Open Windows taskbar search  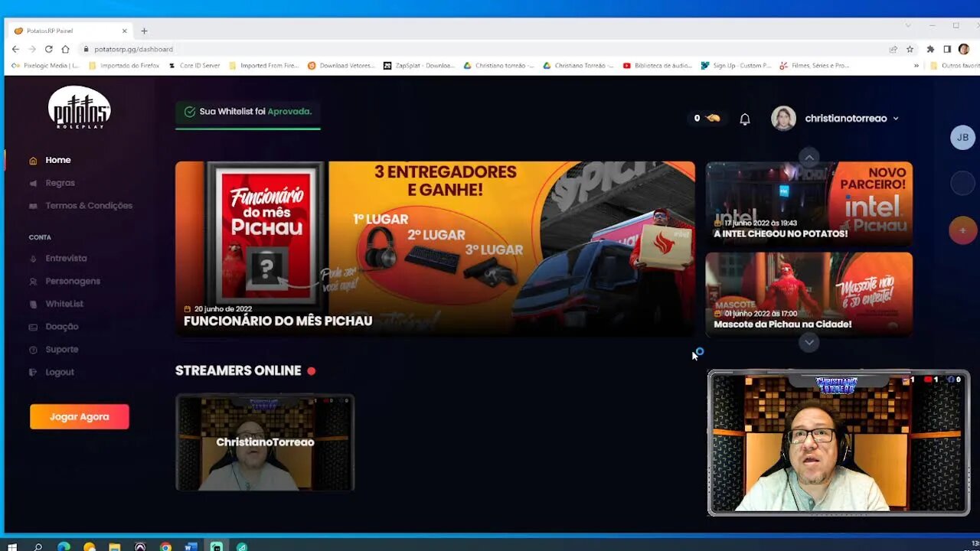click(x=38, y=546)
